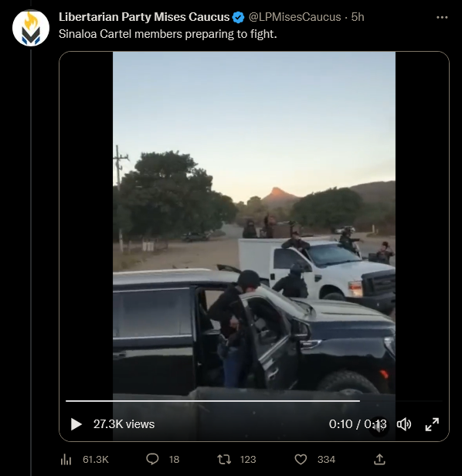
Task: View the 123 retweets count
Action: click(x=248, y=460)
